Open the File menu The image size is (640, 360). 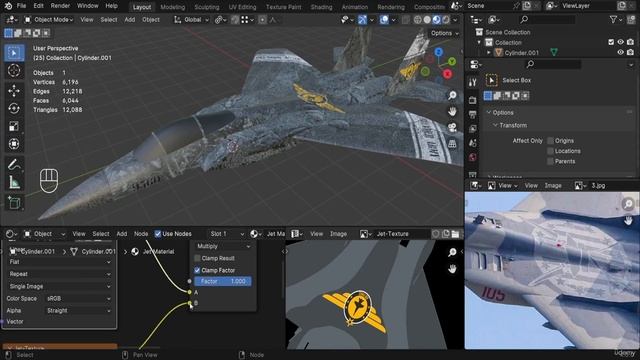pyautogui.click(x=21, y=6)
